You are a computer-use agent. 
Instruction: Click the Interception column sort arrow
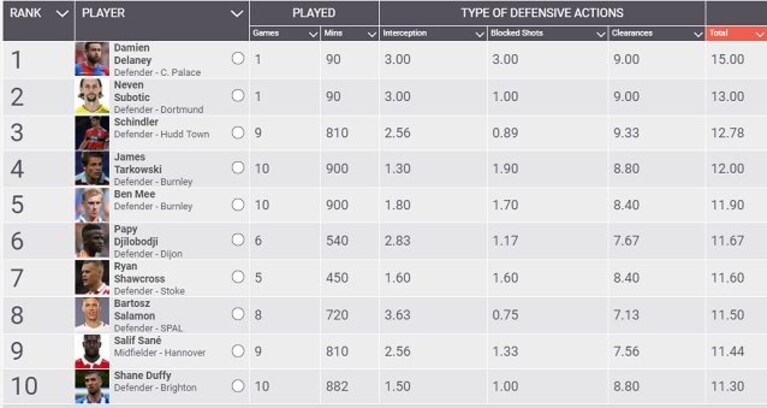point(480,34)
